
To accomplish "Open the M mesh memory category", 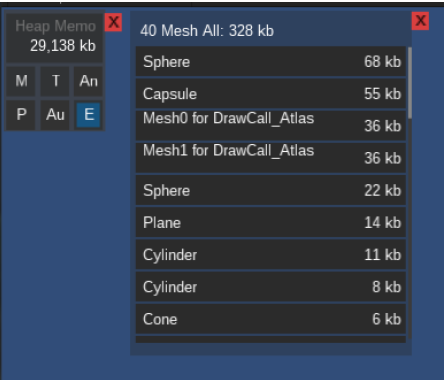I will (x=21, y=81).
